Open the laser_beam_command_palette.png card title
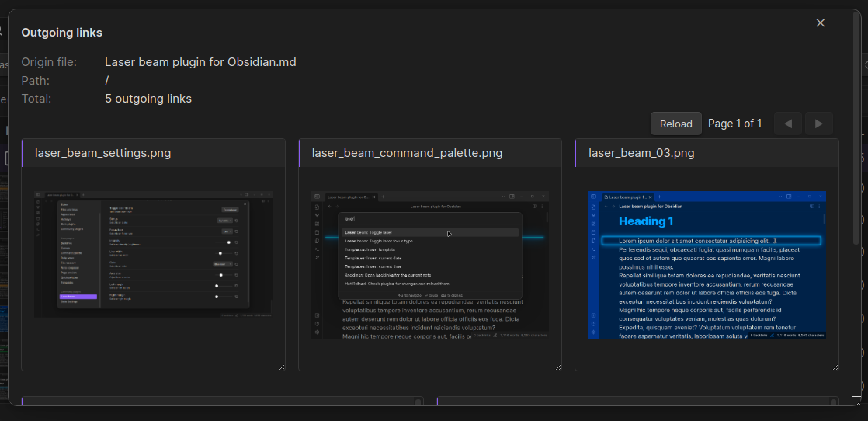The image size is (868, 421). [x=407, y=153]
